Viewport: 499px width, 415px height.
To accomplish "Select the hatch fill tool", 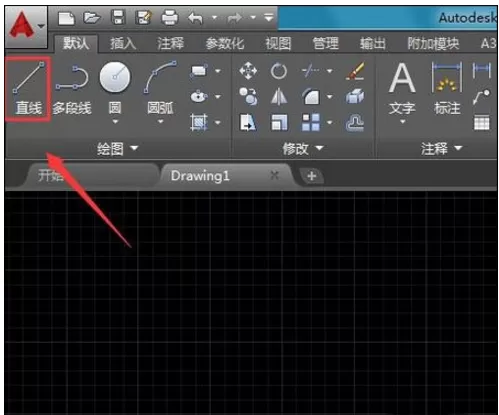I will [x=199, y=122].
